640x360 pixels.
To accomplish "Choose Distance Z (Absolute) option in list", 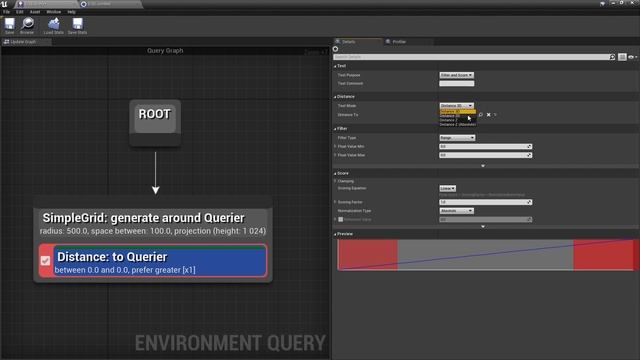I will 457,124.
